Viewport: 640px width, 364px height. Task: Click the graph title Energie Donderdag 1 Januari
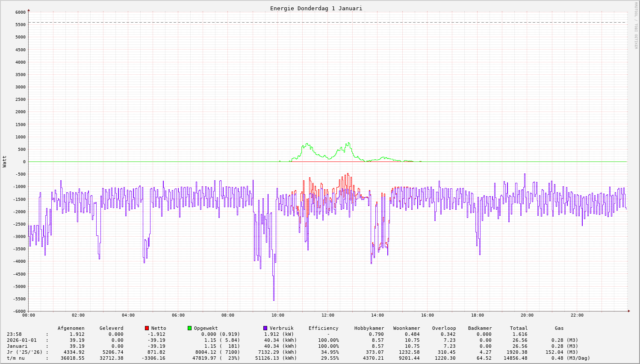pos(316,9)
